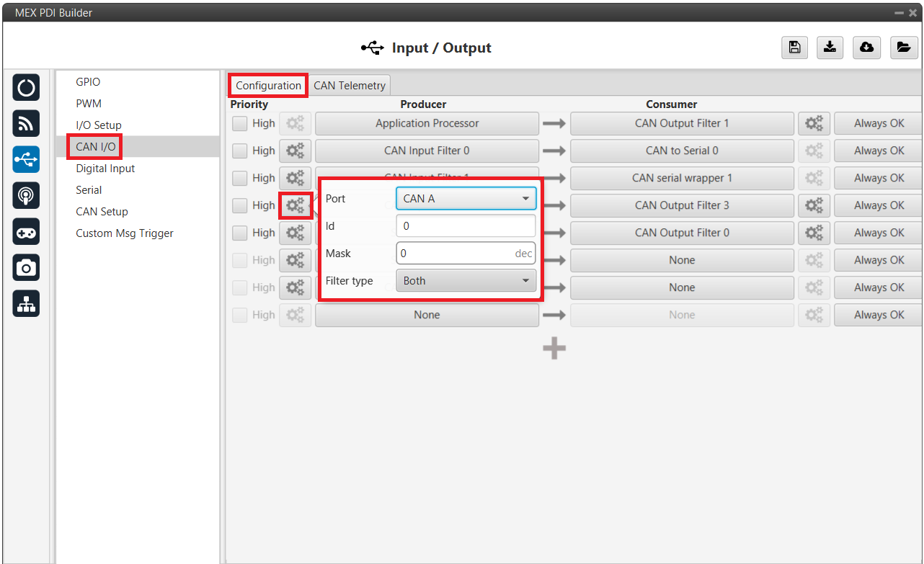Open the Port dropdown showing CAN A
The width and height of the screenshot is (924, 564).
(466, 199)
